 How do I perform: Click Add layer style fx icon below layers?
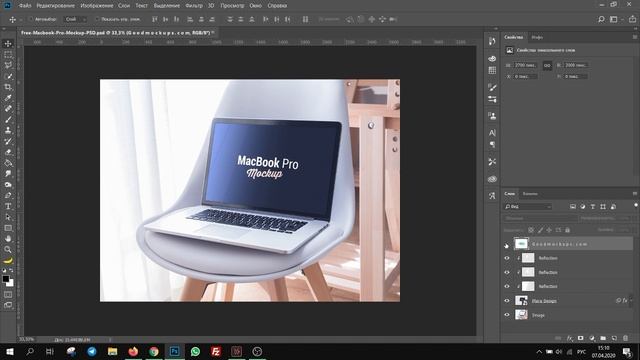570,338
